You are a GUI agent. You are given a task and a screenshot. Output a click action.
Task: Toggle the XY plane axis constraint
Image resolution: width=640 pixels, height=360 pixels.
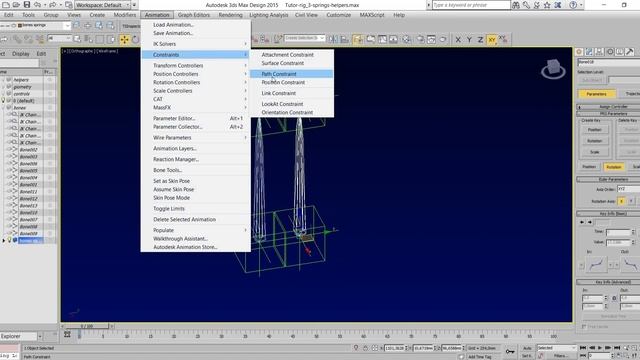point(492,39)
